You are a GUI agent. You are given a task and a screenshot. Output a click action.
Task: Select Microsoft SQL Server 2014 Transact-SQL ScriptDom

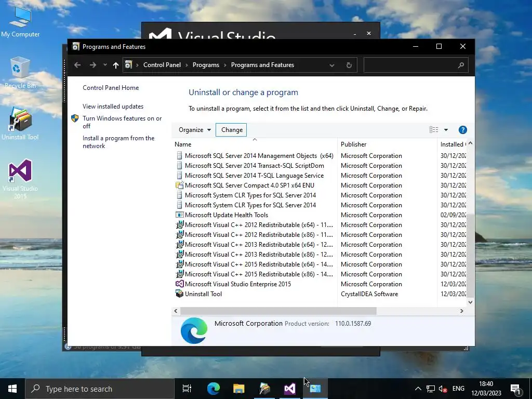[x=254, y=166]
